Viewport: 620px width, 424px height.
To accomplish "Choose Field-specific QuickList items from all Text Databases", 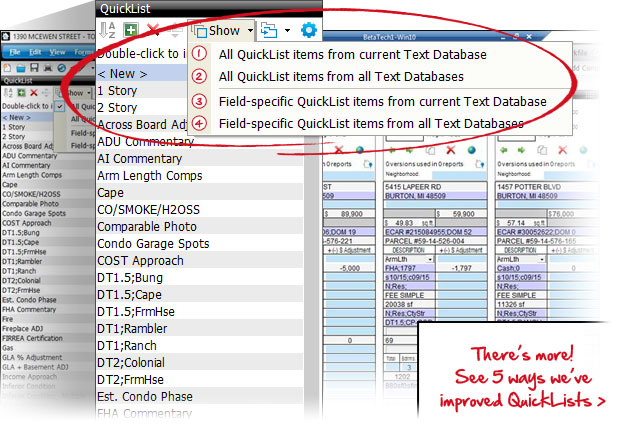I will click(371, 124).
